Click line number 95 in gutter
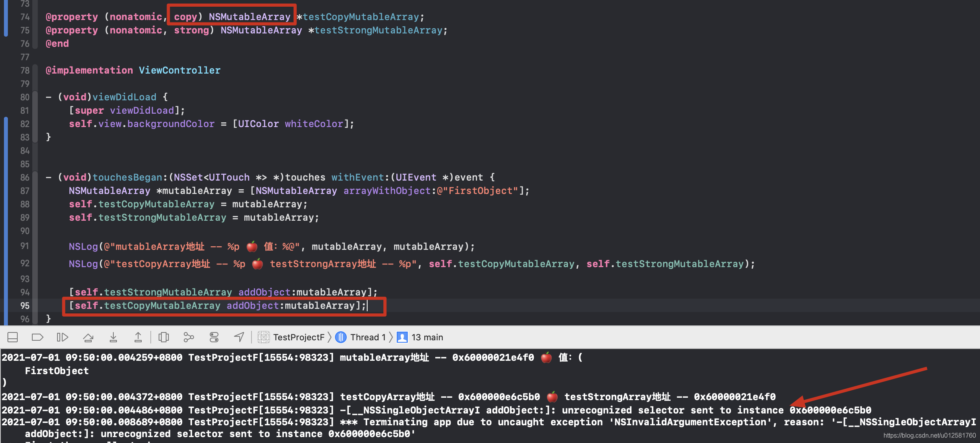 coord(25,306)
